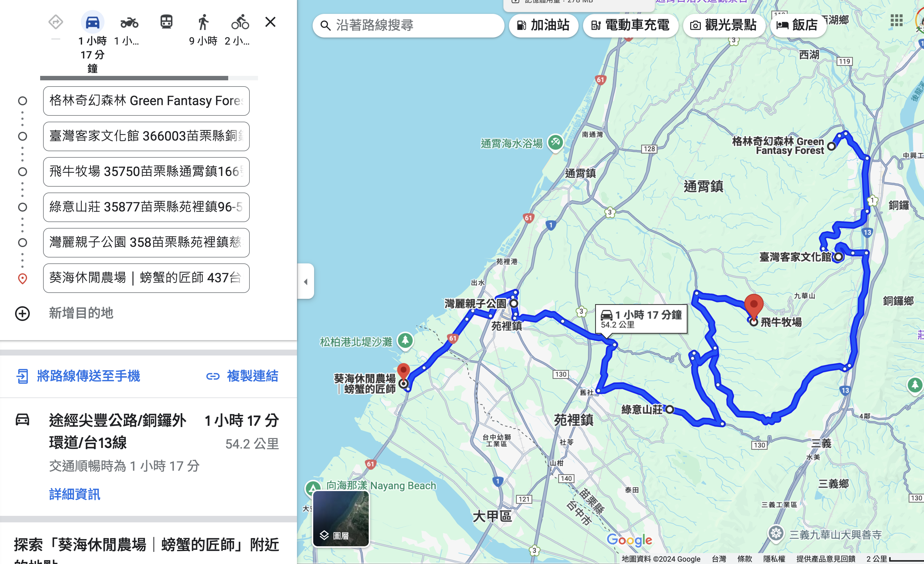
Task: Click the 臺灣客家文化館 waypoint marker on map
Action: (838, 257)
